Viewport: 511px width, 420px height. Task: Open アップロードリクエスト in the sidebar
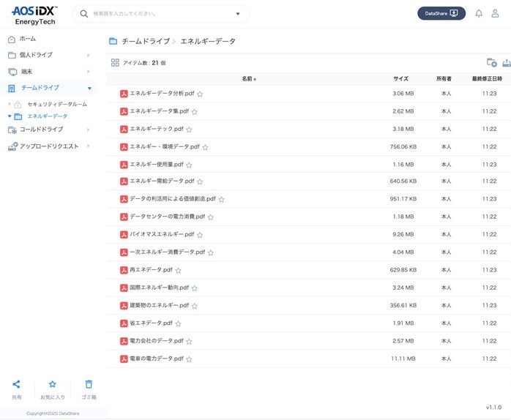click(x=49, y=146)
